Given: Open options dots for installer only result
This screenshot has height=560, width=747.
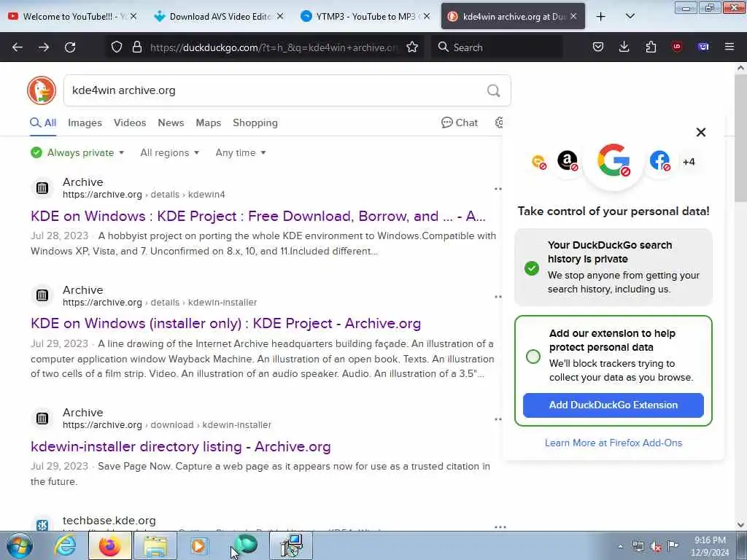Looking at the screenshot, I should pyautogui.click(x=498, y=297).
